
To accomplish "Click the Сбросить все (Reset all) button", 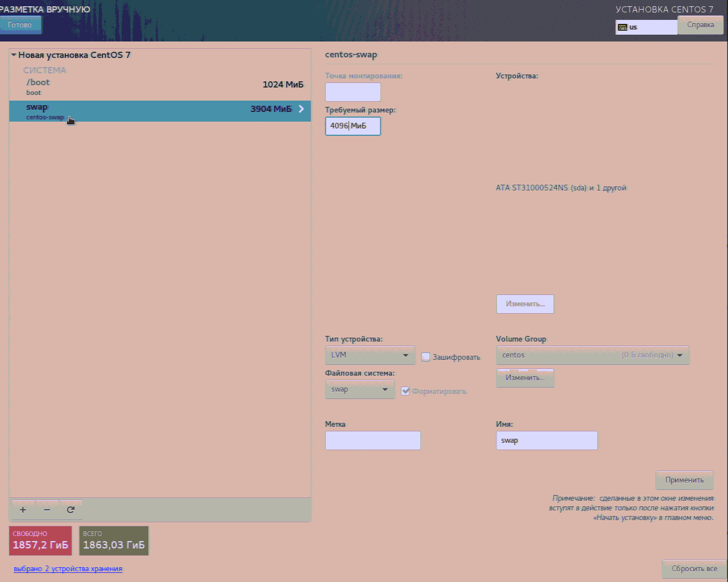I will [x=694, y=569].
